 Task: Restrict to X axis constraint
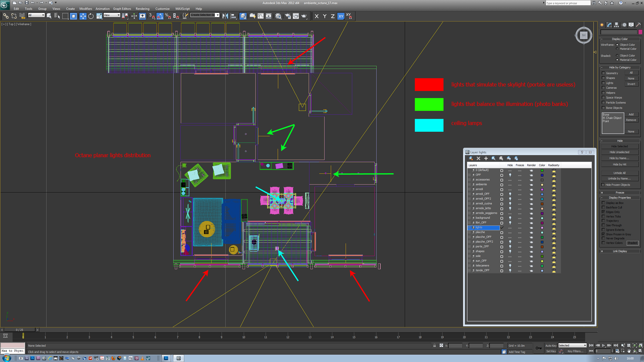317,16
